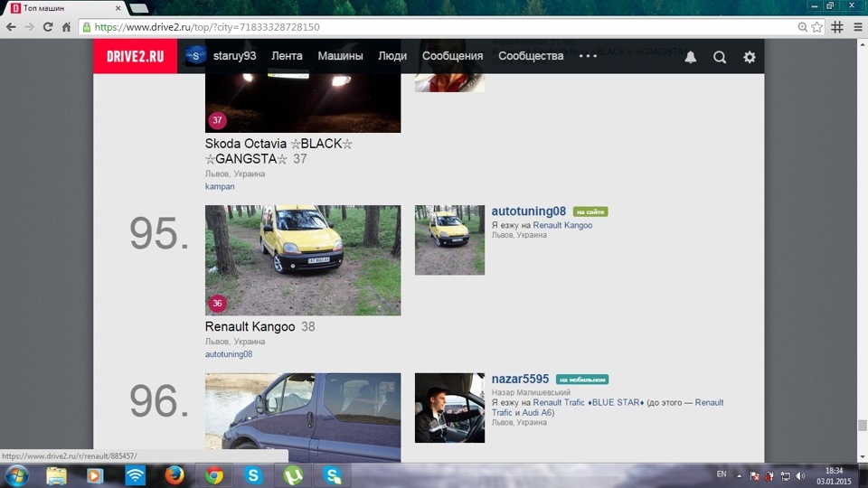Open File Explorer from the taskbar
The width and height of the screenshot is (868, 488).
pyautogui.click(x=56, y=476)
